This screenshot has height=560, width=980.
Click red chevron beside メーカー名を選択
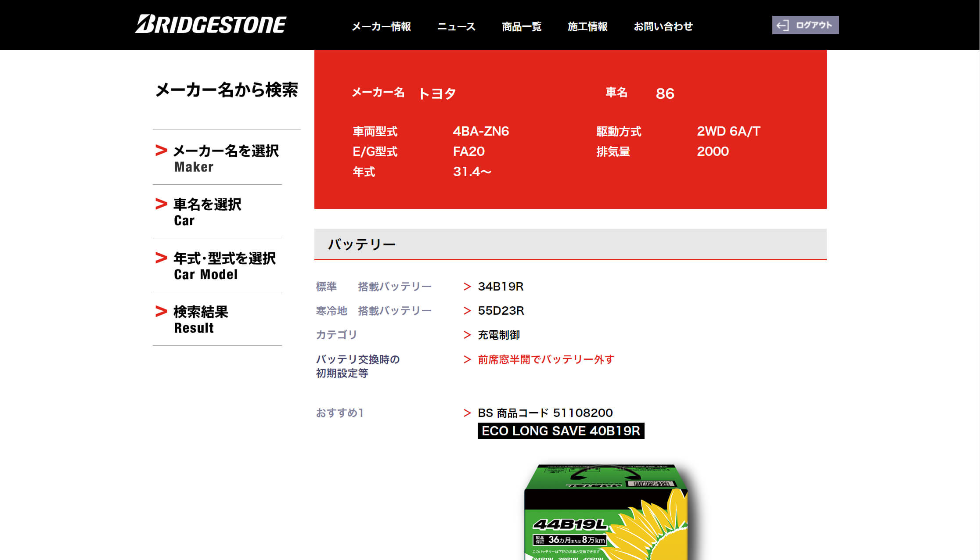[161, 151]
